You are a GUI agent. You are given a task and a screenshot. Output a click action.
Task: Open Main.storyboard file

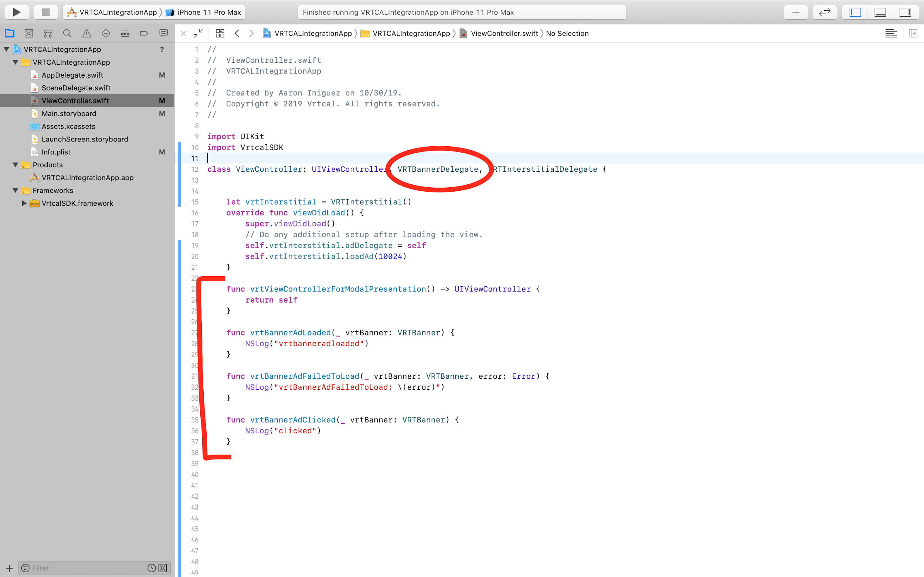pyautogui.click(x=69, y=114)
